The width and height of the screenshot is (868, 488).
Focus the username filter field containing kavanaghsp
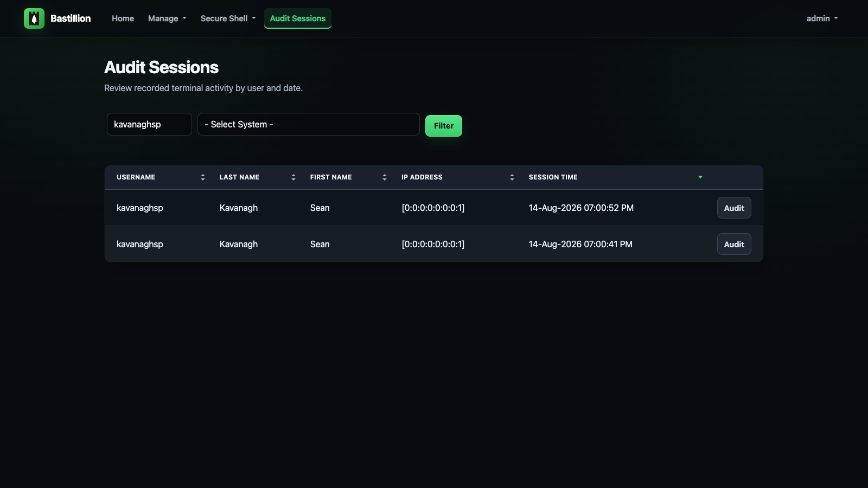149,124
